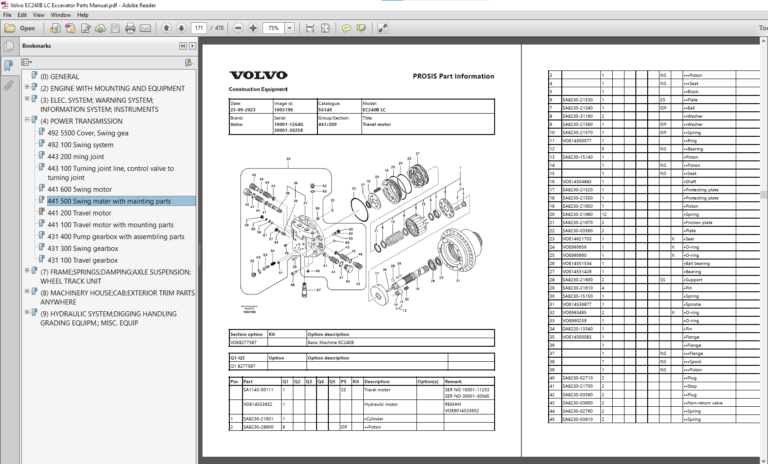
Task: Expand the (3) ELEC. SYSTEM bookmark
Action: [27, 98]
